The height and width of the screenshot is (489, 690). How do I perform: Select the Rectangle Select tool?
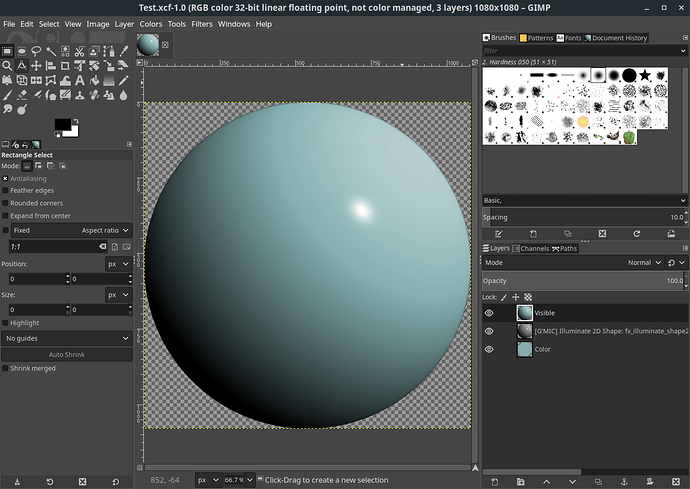coord(7,50)
